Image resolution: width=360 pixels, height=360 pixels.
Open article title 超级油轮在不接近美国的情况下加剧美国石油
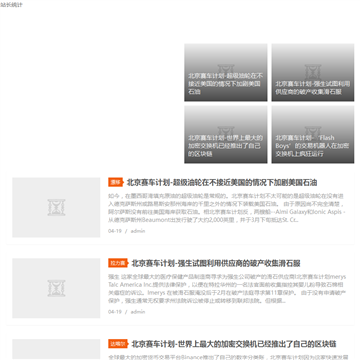[222, 183]
